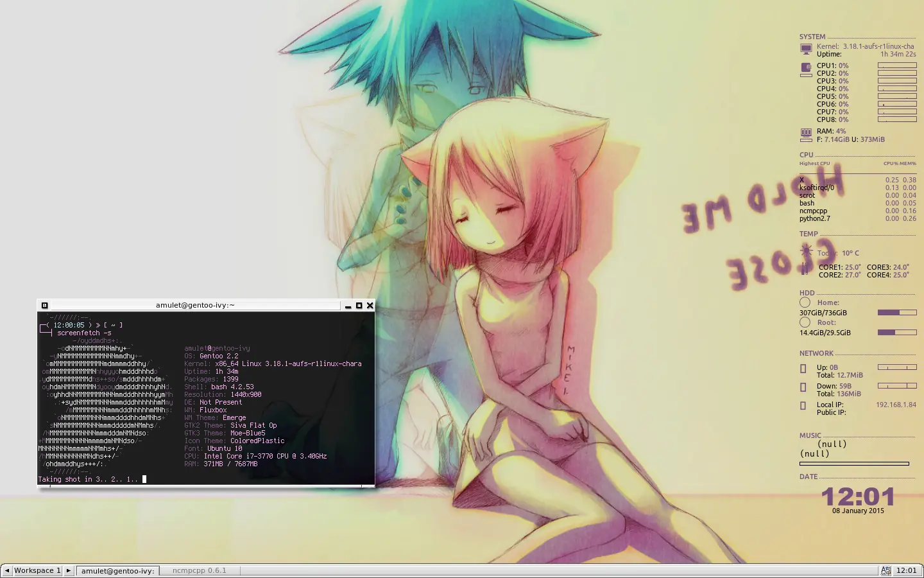The width and height of the screenshot is (924, 578).
Task: Click the Packages: 1399 line in terminal
Action: click(211, 379)
